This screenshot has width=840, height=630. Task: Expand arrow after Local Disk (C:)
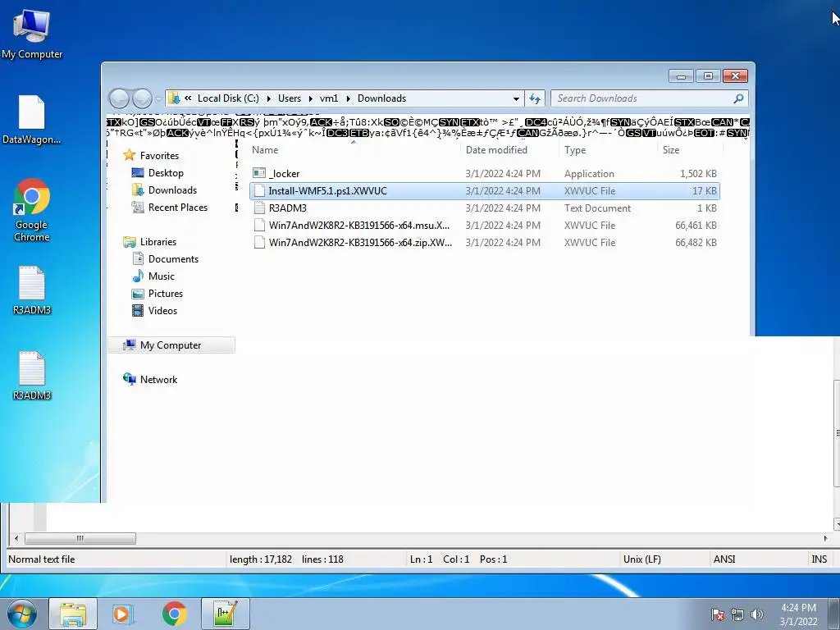pyautogui.click(x=268, y=98)
